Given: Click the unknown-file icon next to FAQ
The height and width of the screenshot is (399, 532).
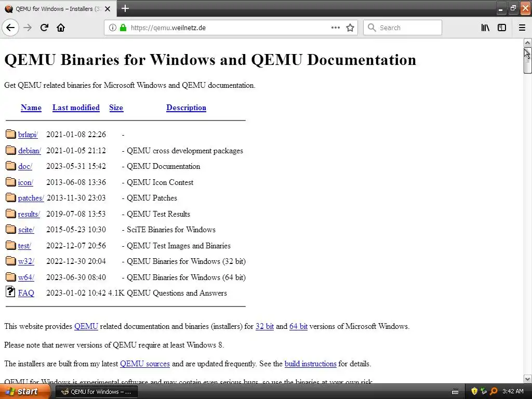Looking at the screenshot, I should coord(10,292).
